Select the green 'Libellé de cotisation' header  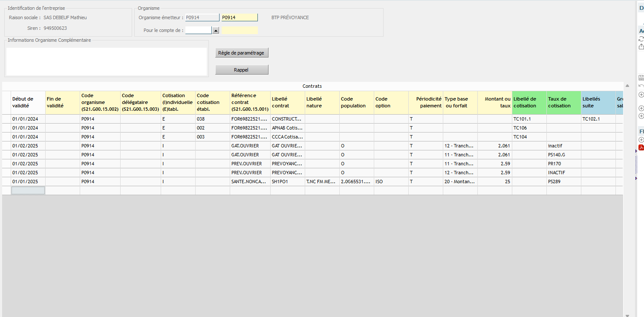pos(529,102)
